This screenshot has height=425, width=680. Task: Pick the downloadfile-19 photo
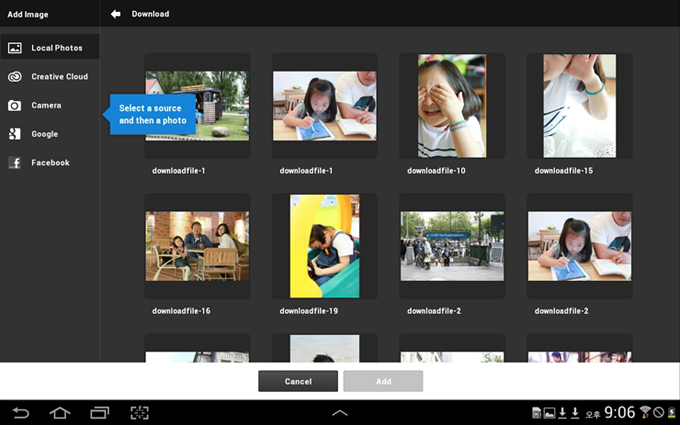pos(325,246)
